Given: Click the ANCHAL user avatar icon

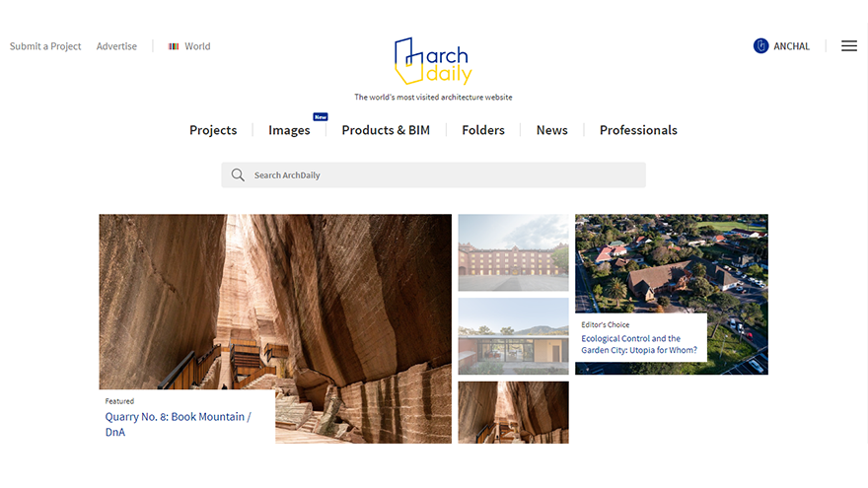Looking at the screenshot, I should click(760, 46).
